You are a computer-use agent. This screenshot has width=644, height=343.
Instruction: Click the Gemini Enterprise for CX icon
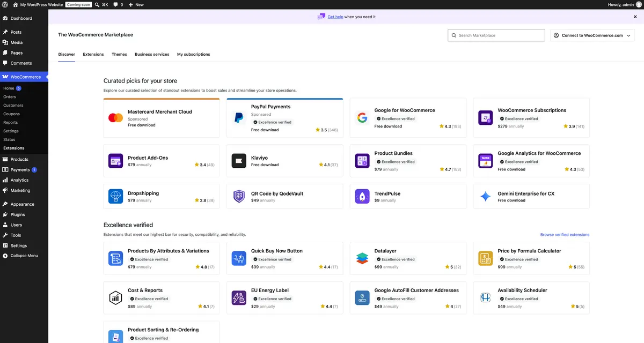486,196
